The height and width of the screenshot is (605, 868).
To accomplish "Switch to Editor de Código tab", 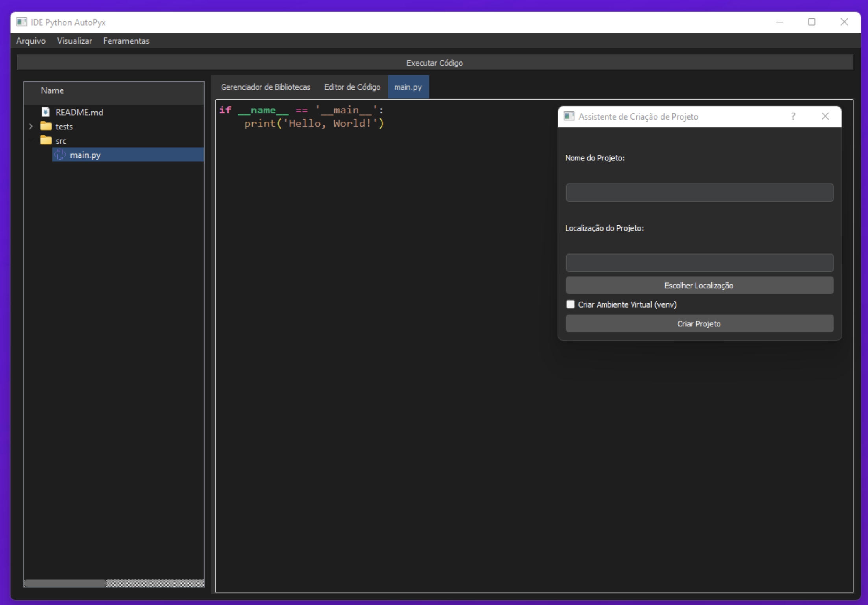I will 352,87.
